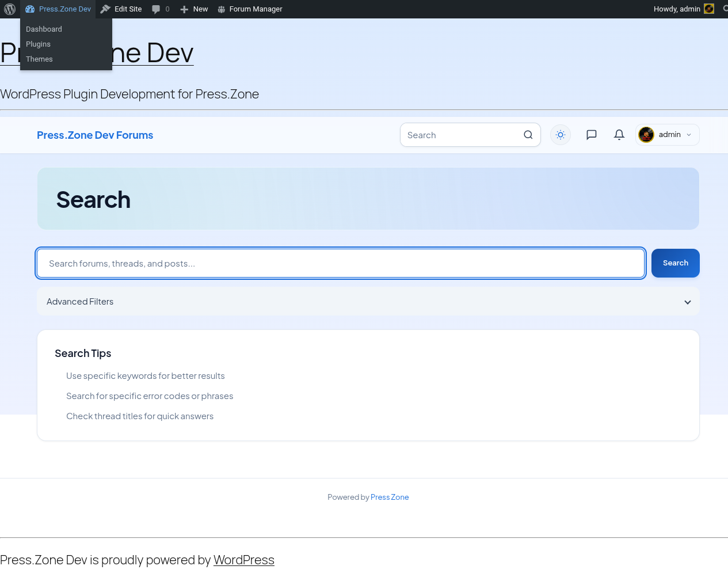Image resolution: width=728 pixels, height=581 pixels.
Task: Click magnifier icon in header search
Action: (528, 135)
